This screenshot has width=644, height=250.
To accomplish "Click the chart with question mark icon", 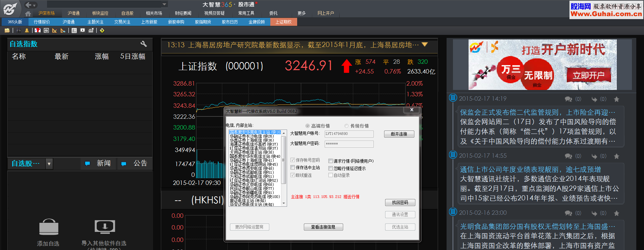I will [38, 31].
